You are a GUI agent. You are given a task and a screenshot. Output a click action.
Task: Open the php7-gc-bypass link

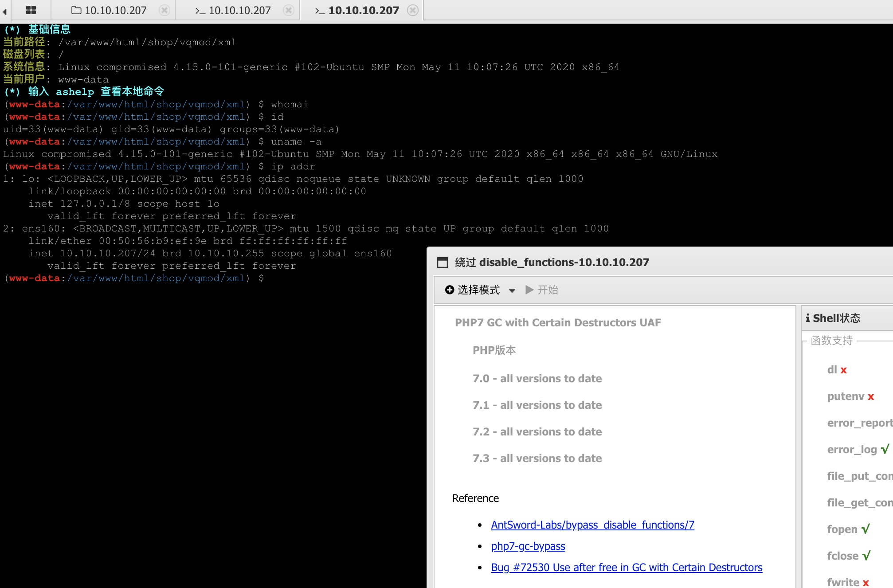coord(528,546)
